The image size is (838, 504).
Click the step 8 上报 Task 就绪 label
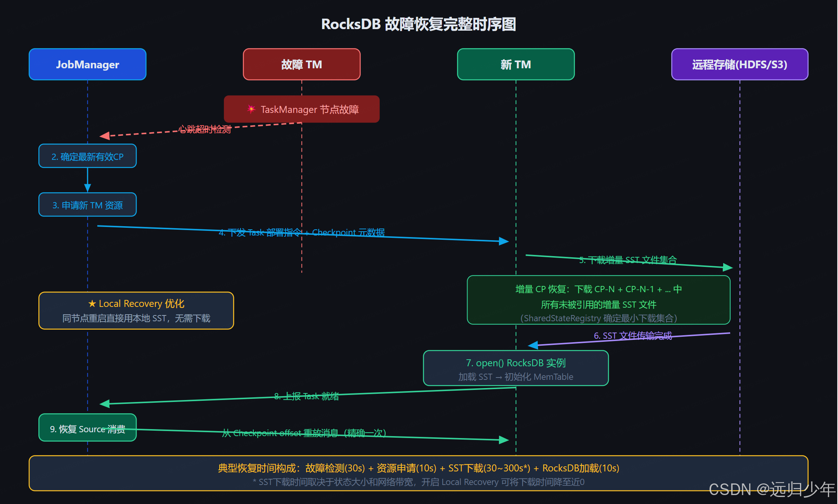[x=306, y=396]
